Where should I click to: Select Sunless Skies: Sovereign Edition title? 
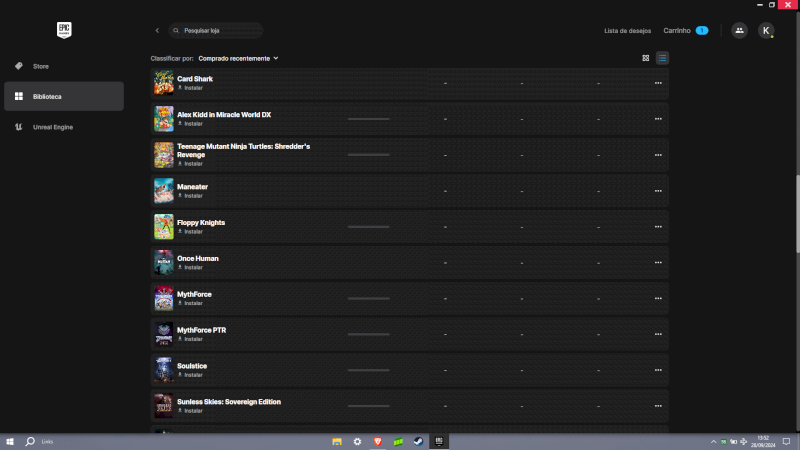(229, 402)
